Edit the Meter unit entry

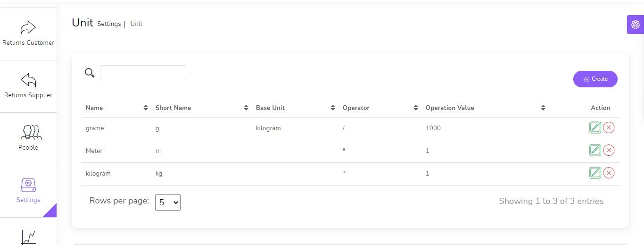(595, 150)
